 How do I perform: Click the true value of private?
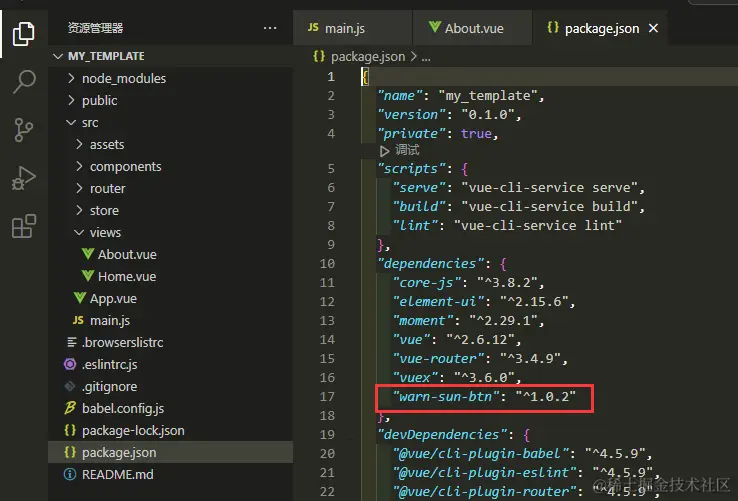[476, 134]
